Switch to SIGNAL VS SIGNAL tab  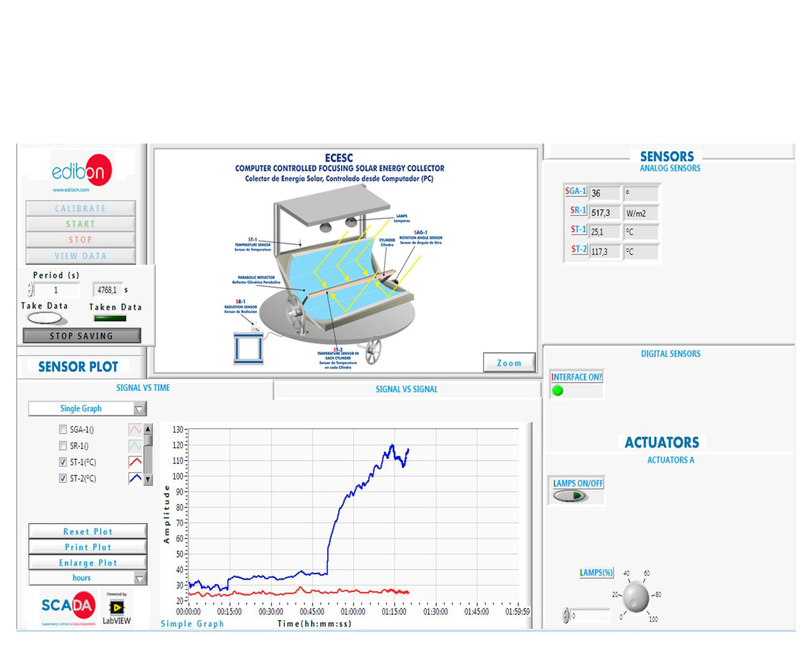pos(406,390)
